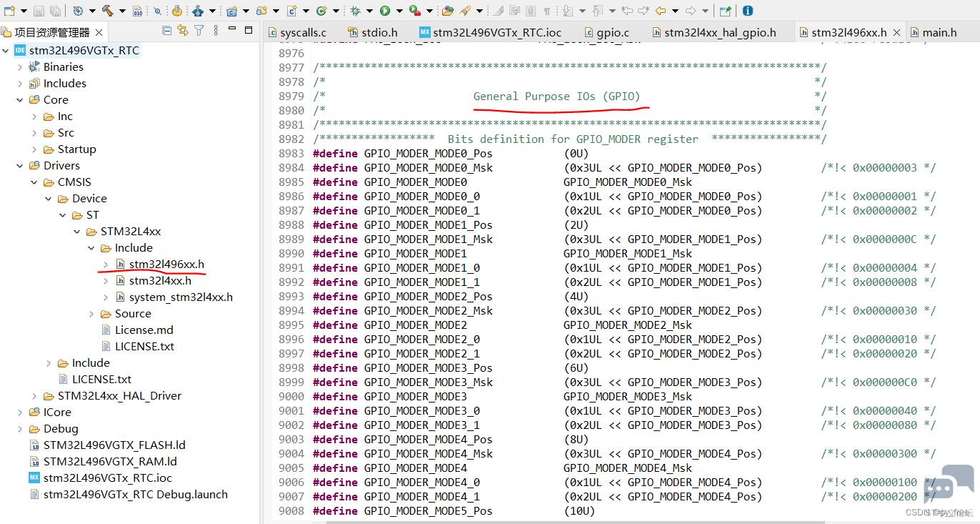Click the New file toolbar icon

[9, 11]
